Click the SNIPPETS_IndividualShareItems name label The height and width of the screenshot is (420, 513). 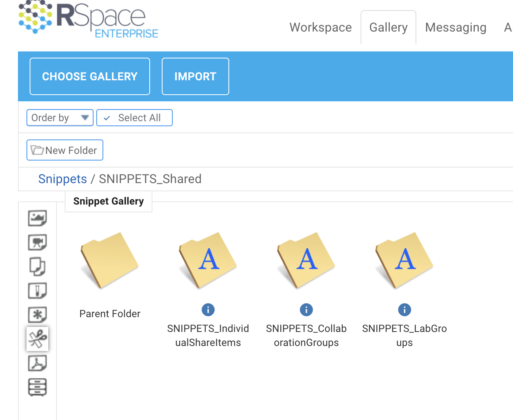pos(208,335)
